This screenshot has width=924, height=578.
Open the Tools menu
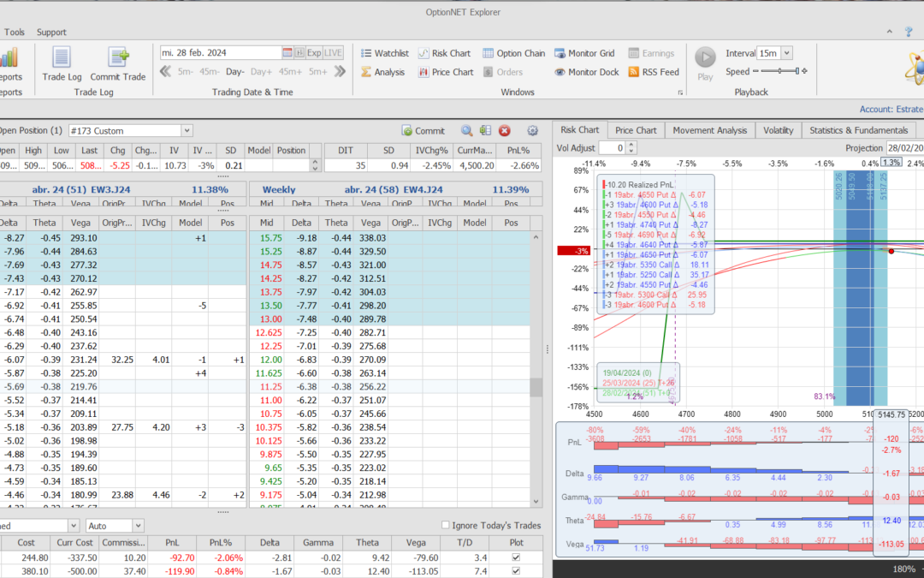pos(14,32)
